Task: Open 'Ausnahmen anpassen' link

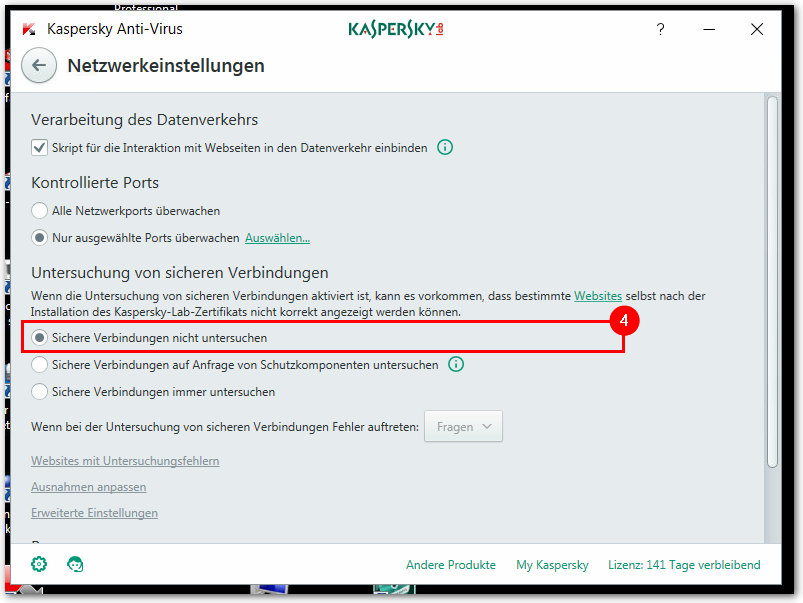Action: [x=89, y=487]
